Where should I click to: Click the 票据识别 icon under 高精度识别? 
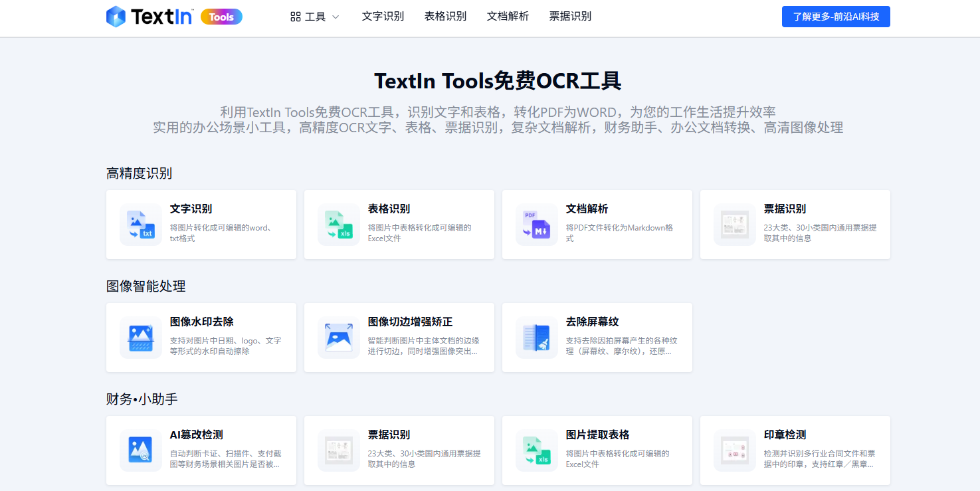pos(735,225)
